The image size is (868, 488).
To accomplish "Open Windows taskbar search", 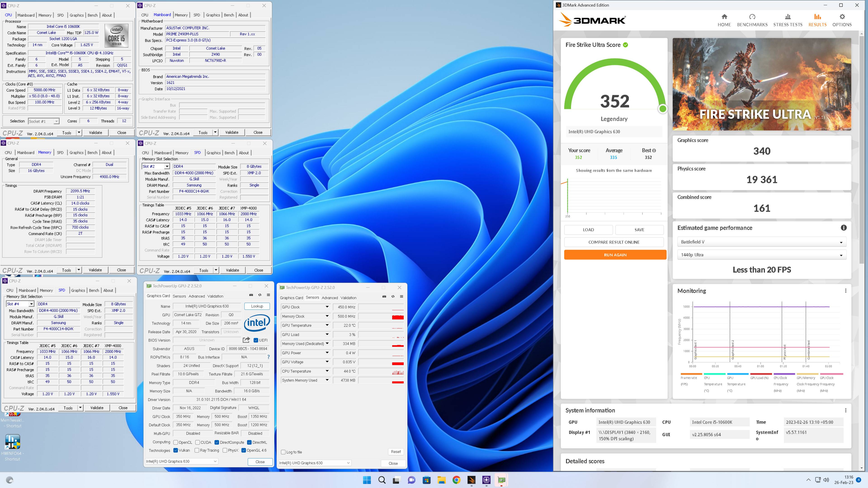I will click(x=382, y=480).
